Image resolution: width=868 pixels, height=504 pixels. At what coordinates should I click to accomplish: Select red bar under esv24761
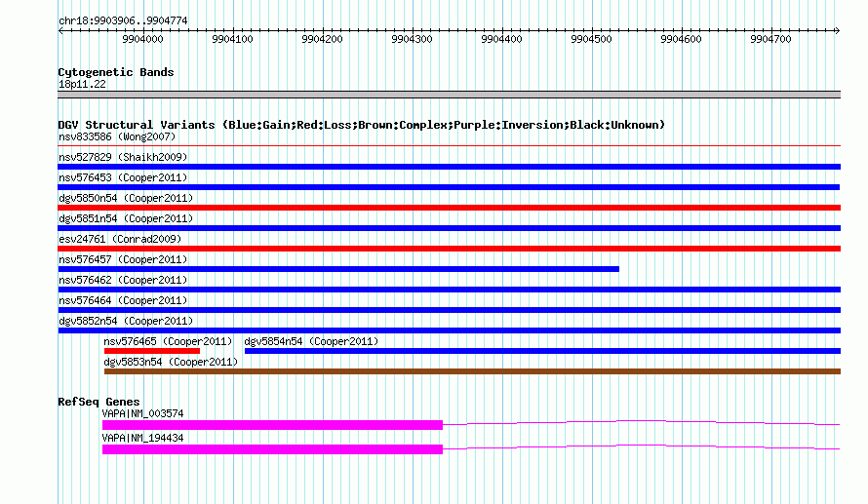click(x=449, y=249)
